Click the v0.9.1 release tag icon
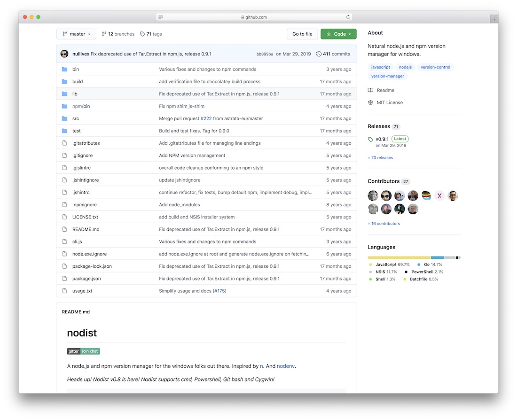Viewport: 517px width, 420px height. coord(371,140)
